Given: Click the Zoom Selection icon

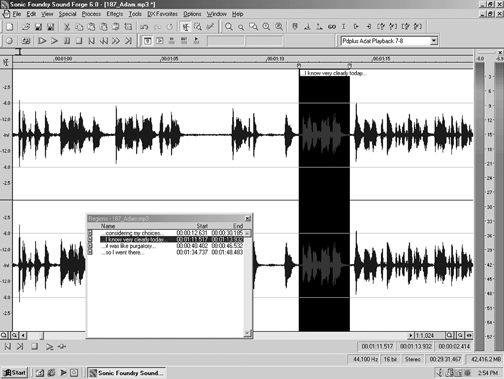Looking at the screenshot, I should tap(253, 27).
